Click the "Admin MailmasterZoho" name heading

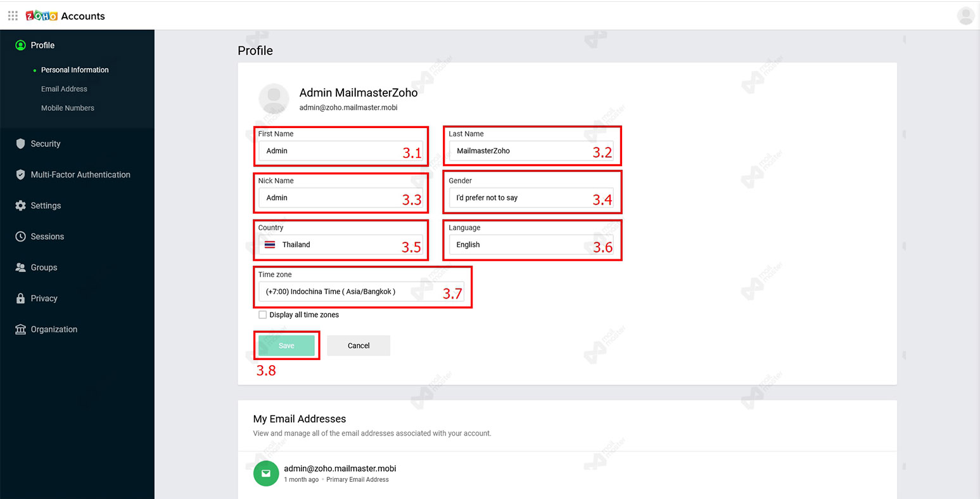coord(359,93)
